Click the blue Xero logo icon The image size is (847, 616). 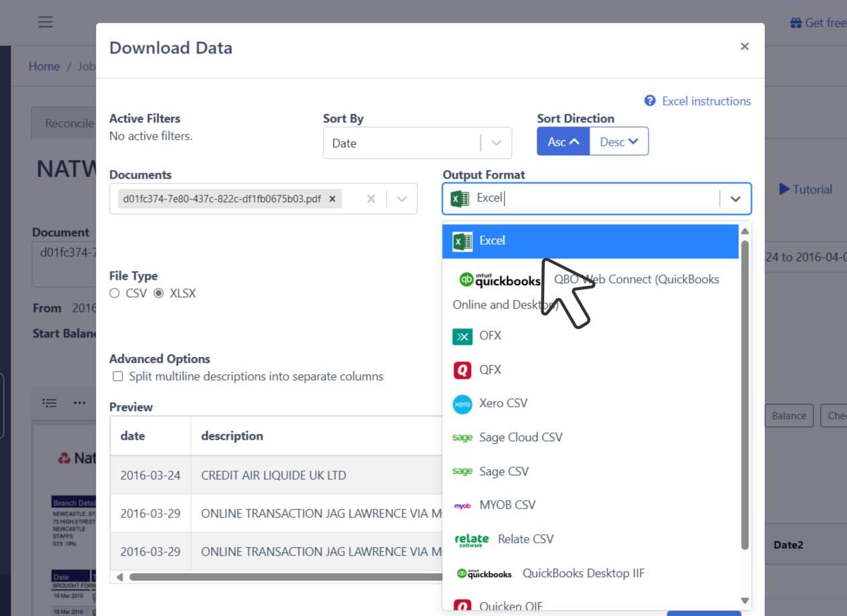pyautogui.click(x=462, y=404)
